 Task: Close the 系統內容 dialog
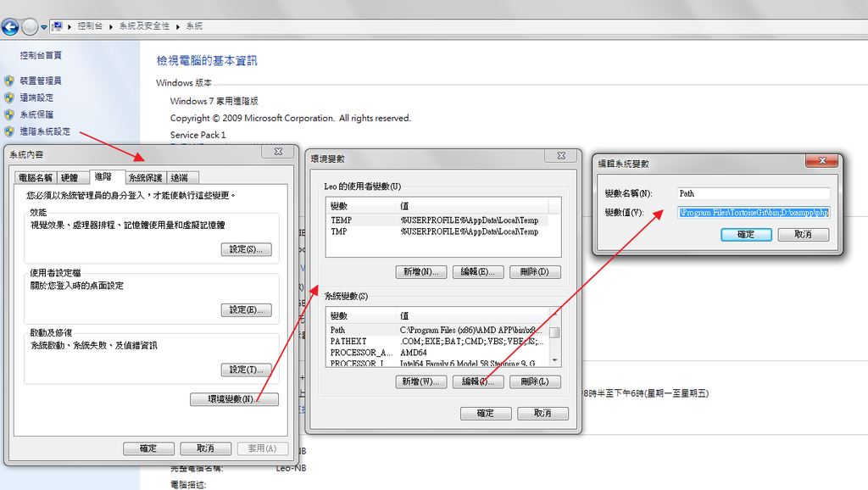click(x=278, y=151)
